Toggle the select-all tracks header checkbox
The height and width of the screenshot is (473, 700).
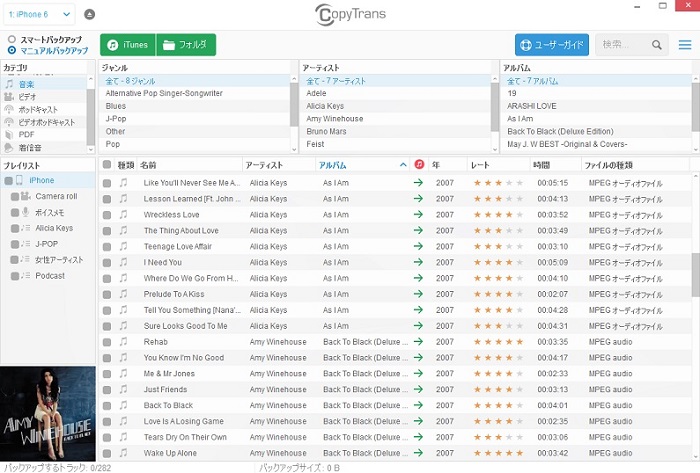107,165
